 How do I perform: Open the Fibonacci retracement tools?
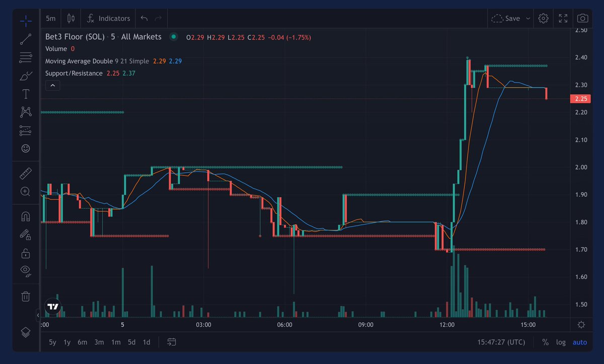(x=26, y=57)
